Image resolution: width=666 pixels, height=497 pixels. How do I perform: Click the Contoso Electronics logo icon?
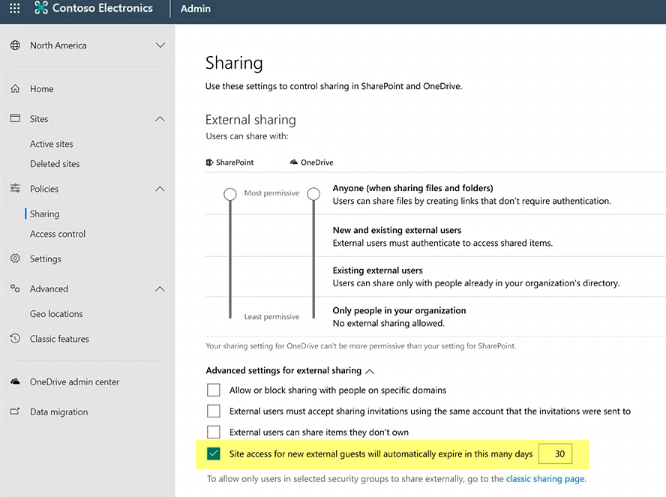click(x=41, y=9)
